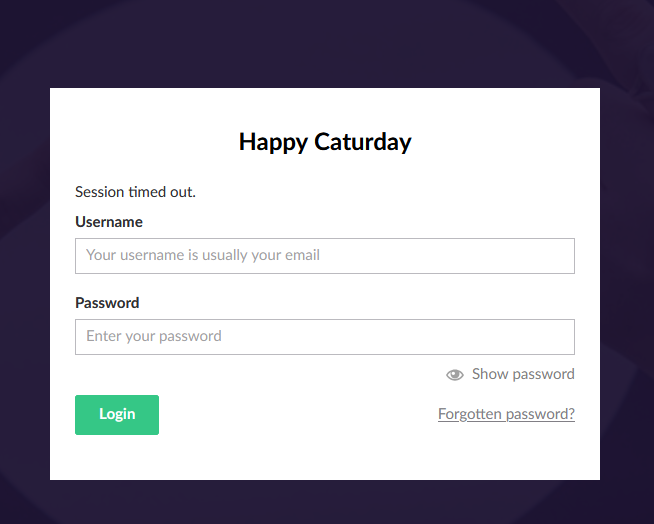
Task: Click the word "Caturday" in the title
Action: (x=362, y=142)
